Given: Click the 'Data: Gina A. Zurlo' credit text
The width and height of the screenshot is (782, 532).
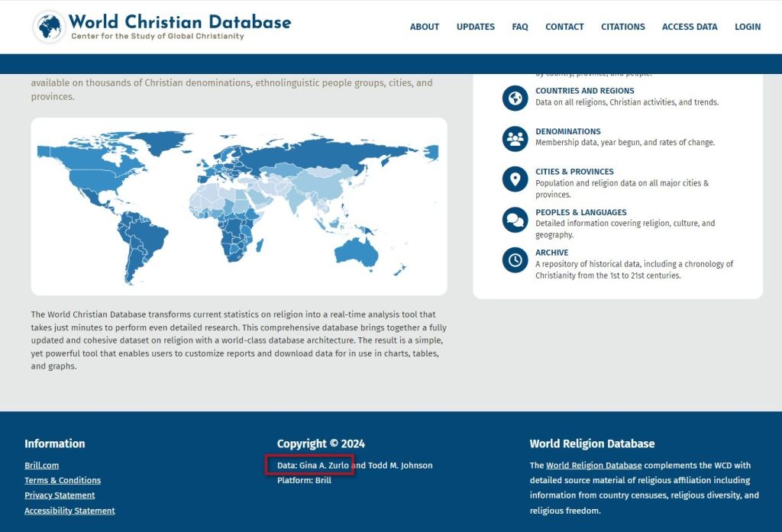Looking at the screenshot, I should point(312,465).
